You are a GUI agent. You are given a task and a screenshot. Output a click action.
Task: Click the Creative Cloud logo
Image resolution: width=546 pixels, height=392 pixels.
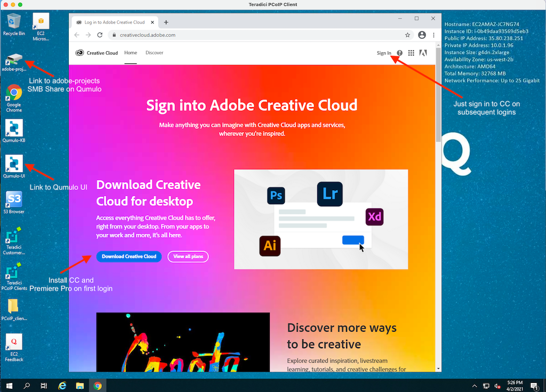tap(97, 53)
